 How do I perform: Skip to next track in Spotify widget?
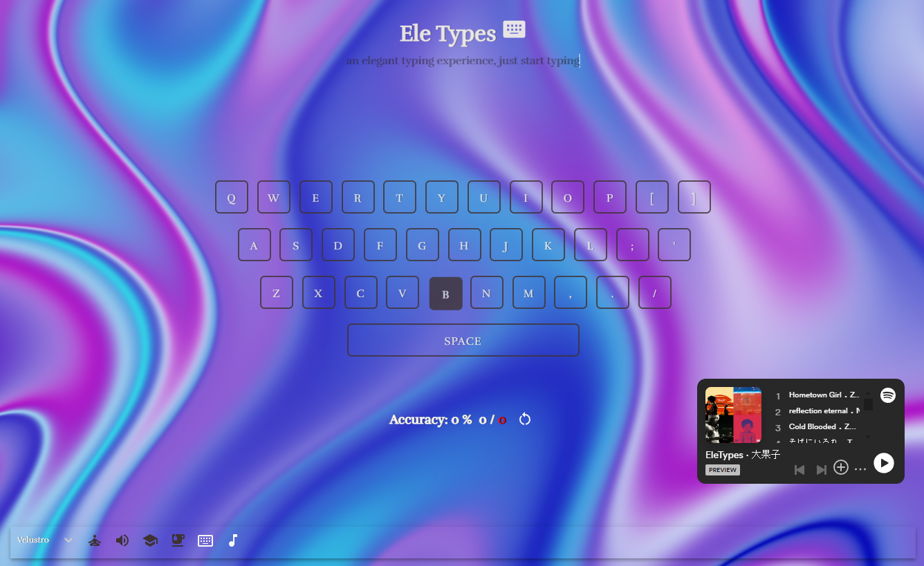click(x=821, y=469)
